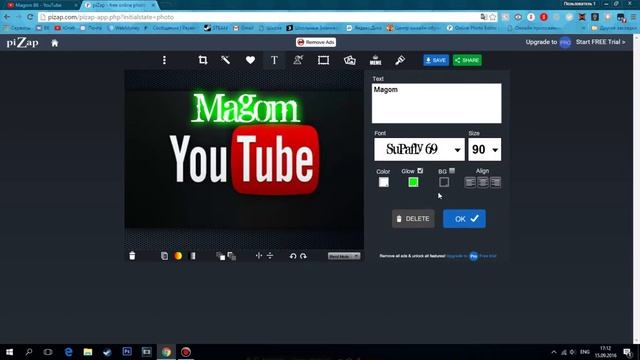Open the Windows Start menu
Image resolution: width=640 pixels, height=360 pixels.
tap(9, 352)
